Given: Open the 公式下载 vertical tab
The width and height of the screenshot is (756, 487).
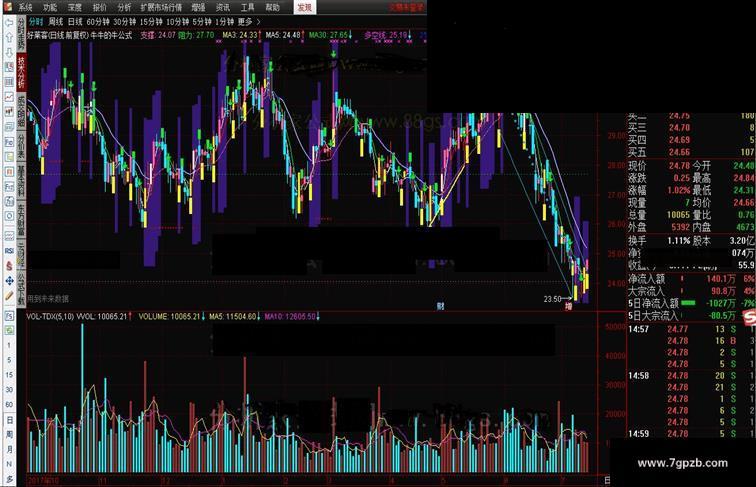Looking at the screenshot, I should click(x=21, y=288).
